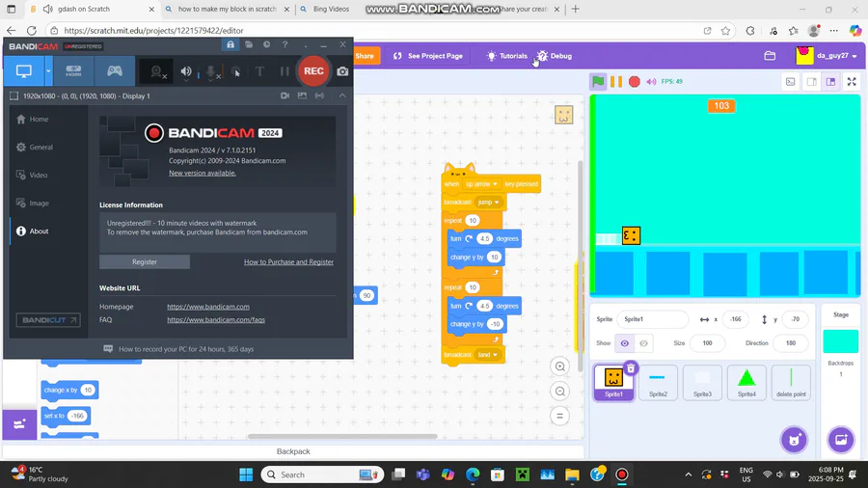Delete Sprite1 with trash icon
Screen dimensions: 868x488
click(631, 368)
